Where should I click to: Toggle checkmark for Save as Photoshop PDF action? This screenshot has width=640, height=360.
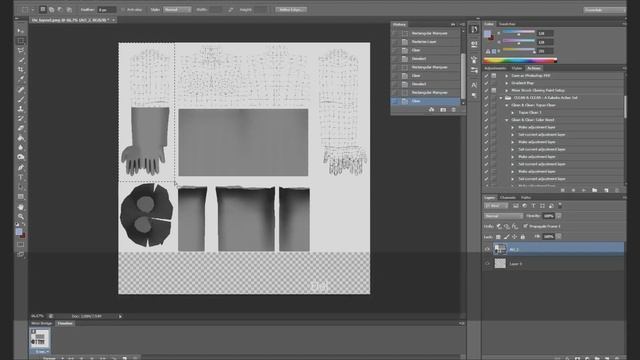[x=486, y=76]
